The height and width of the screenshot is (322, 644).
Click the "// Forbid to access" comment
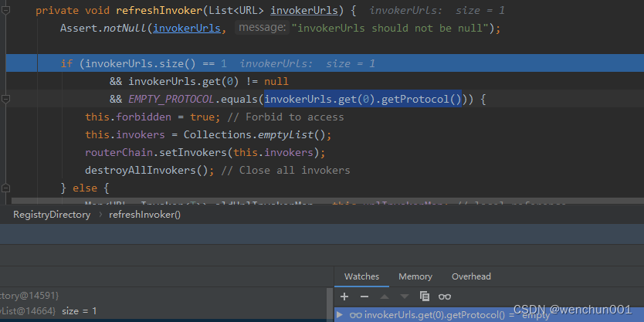286,117
